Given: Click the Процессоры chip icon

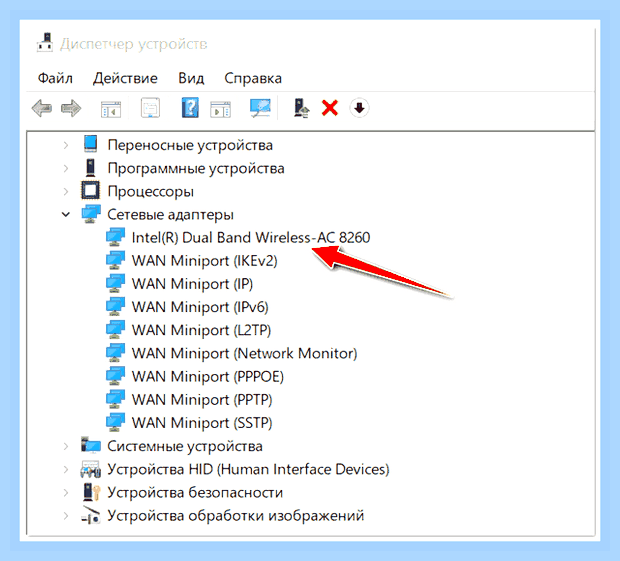Looking at the screenshot, I should 91,191.
